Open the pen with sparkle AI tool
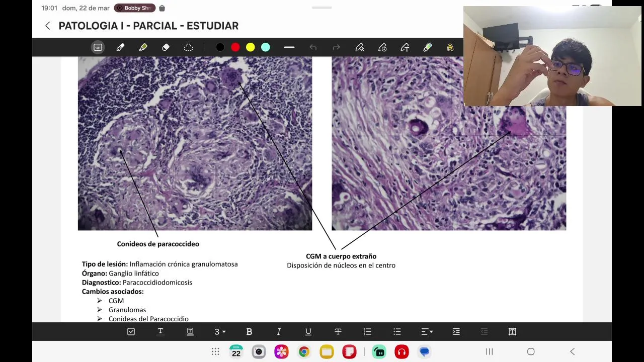 pyautogui.click(x=360, y=47)
